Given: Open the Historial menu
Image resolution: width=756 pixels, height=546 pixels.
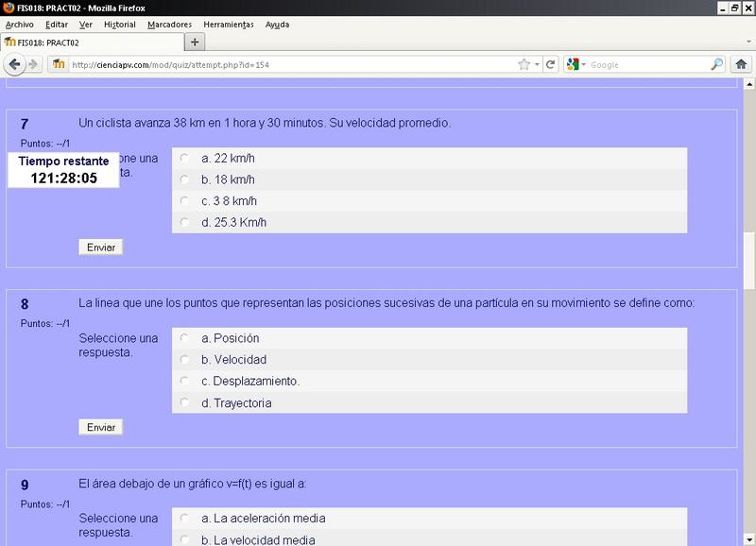Looking at the screenshot, I should point(119,25).
